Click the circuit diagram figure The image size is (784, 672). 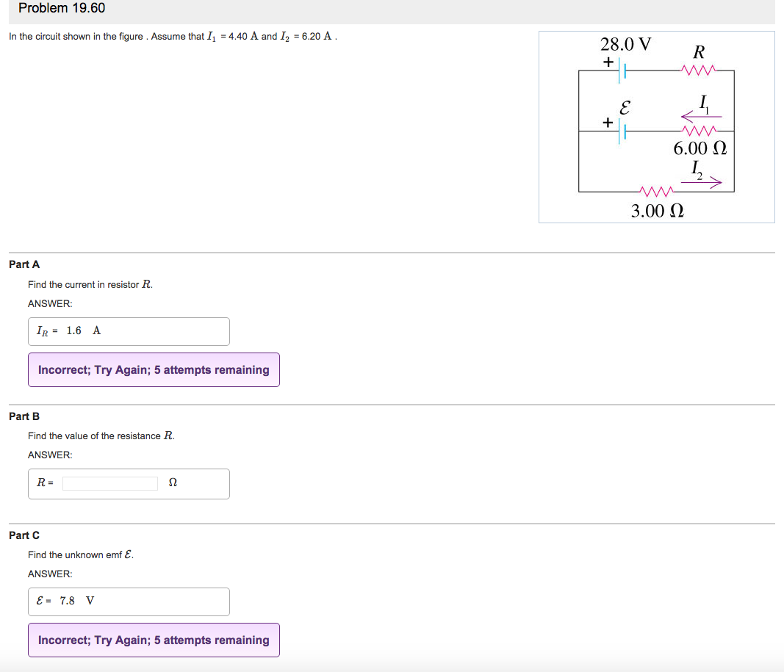tap(656, 126)
